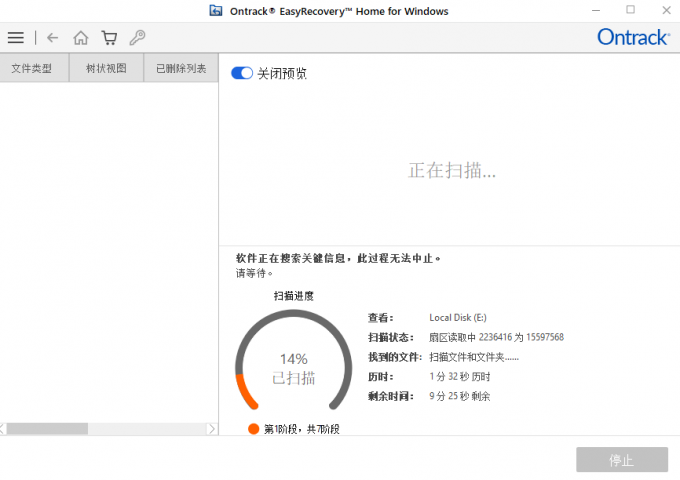The width and height of the screenshot is (680, 480).
Task: Click remaining time 9 分 25 秒 剩余
Action: (460, 396)
